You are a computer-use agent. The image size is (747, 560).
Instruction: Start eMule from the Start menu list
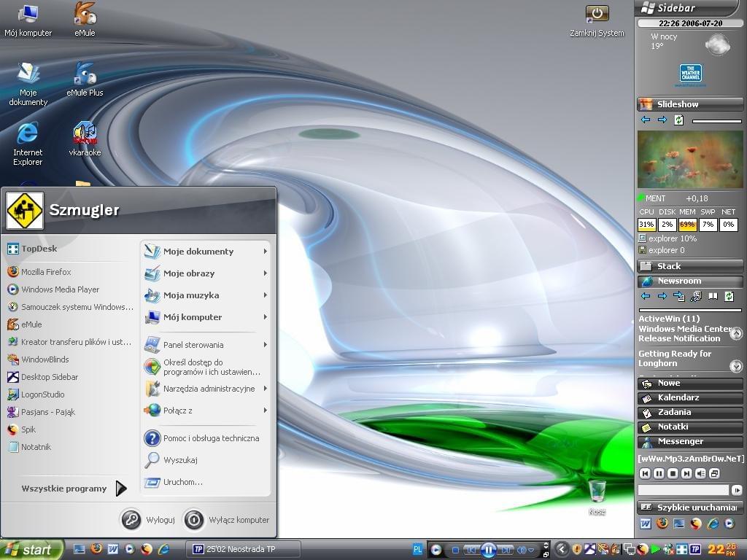(x=25, y=324)
